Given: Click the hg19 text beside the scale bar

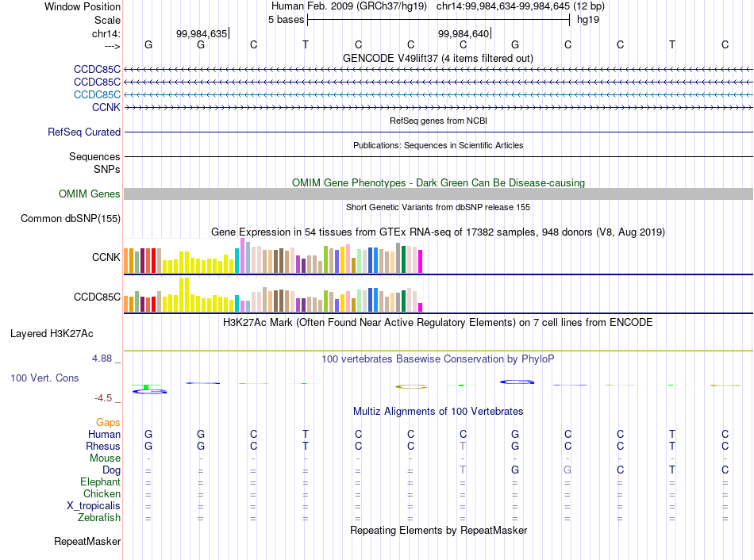Looking at the screenshot, I should (588, 20).
